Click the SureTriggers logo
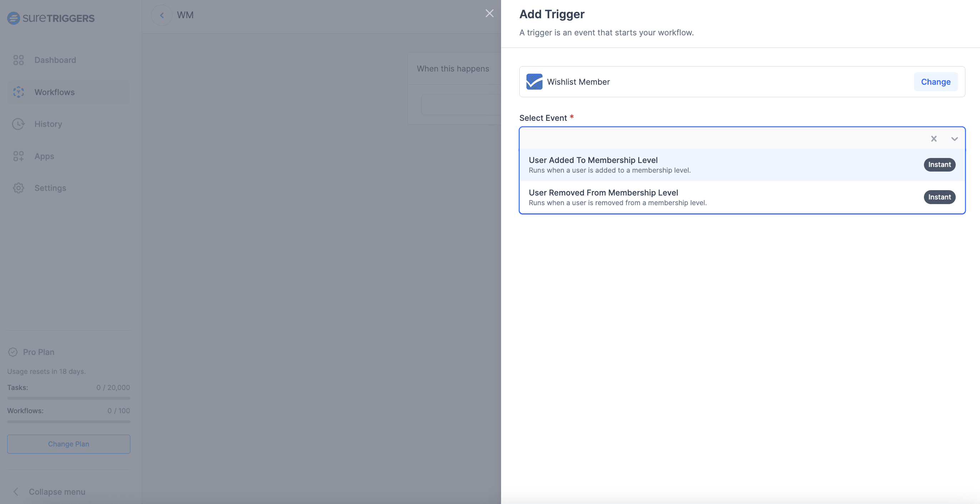Image resolution: width=980 pixels, height=504 pixels. [x=51, y=18]
